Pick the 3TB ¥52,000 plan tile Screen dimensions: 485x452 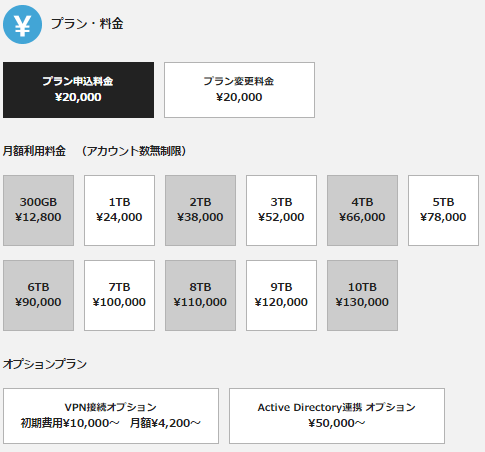[x=281, y=210]
